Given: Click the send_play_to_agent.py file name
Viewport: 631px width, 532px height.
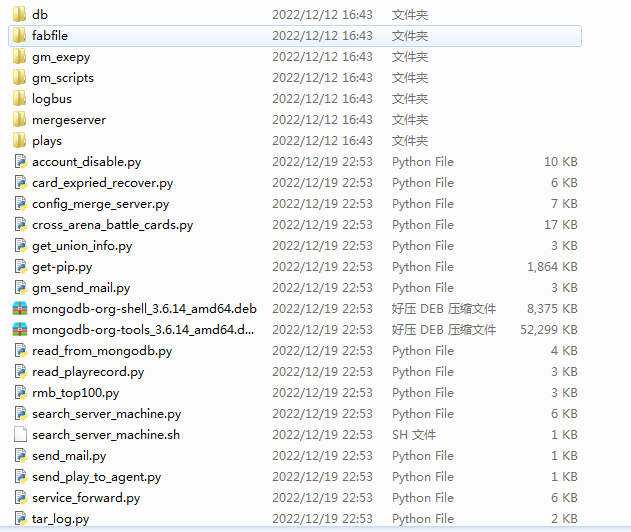Looking at the screenshot, I should [96, 476].
